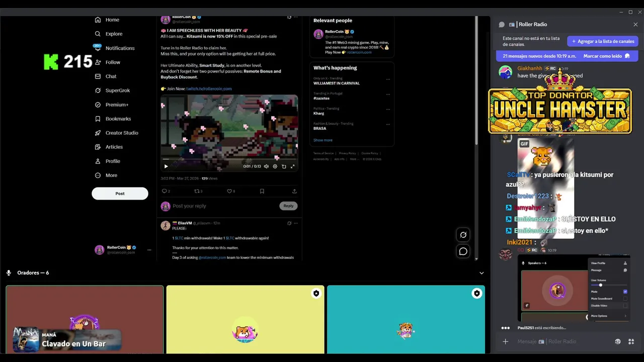Click Agregar a la lista de canales
Screen dimensions: 644x362
pos(603,41)
